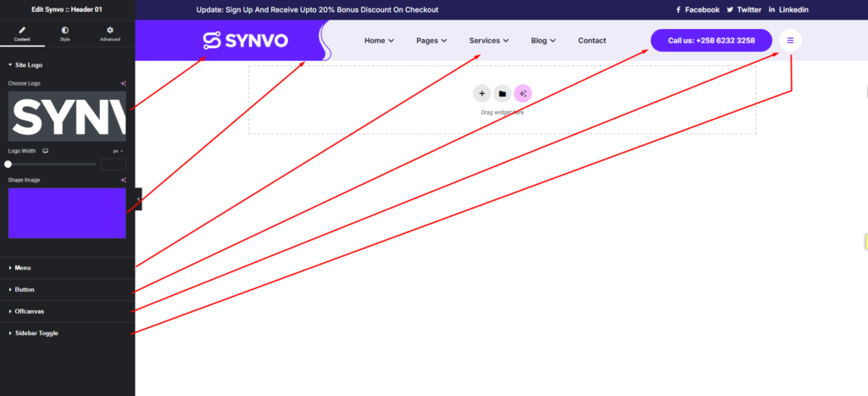The width and height of the screenshot is (868, 396).
Task: Open the template library folder icon
Action: pyautogui.click(x=502, y=94)
